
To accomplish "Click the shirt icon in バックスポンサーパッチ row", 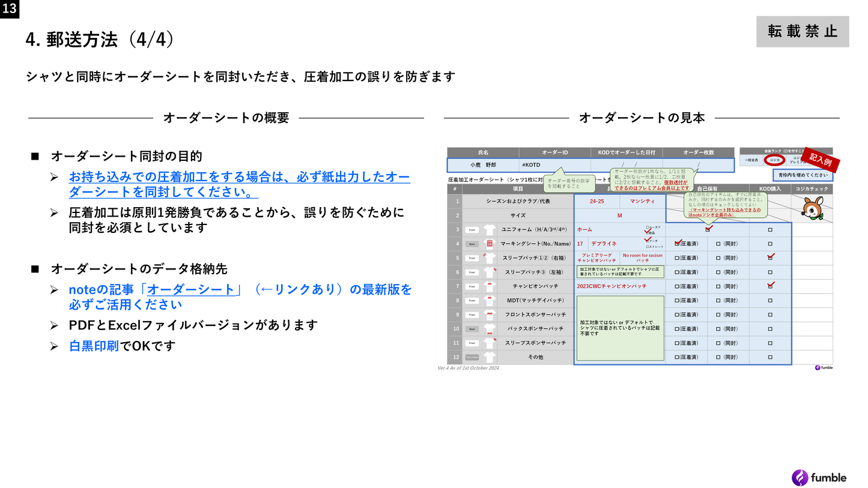I will (x=489, y=328).
